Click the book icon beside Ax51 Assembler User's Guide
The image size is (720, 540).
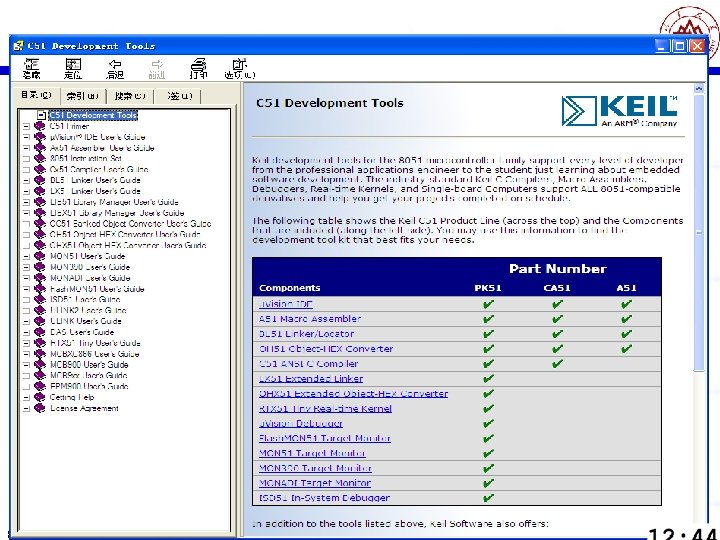(40, 148)
